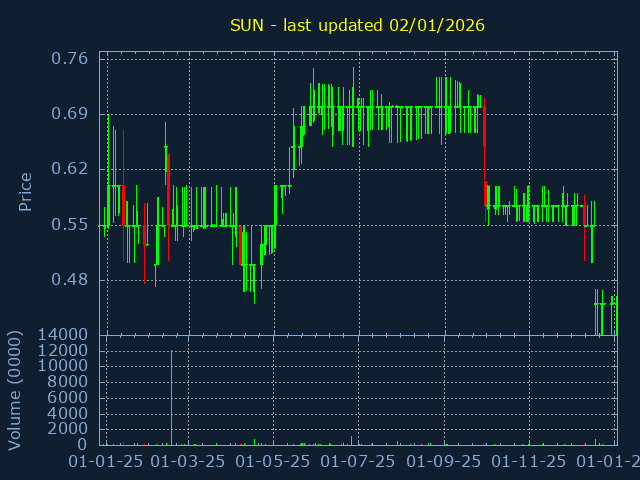Select the 0.69 price tick label
The height and width of the screenshot is (480, 640).
[x=69, y=114]
